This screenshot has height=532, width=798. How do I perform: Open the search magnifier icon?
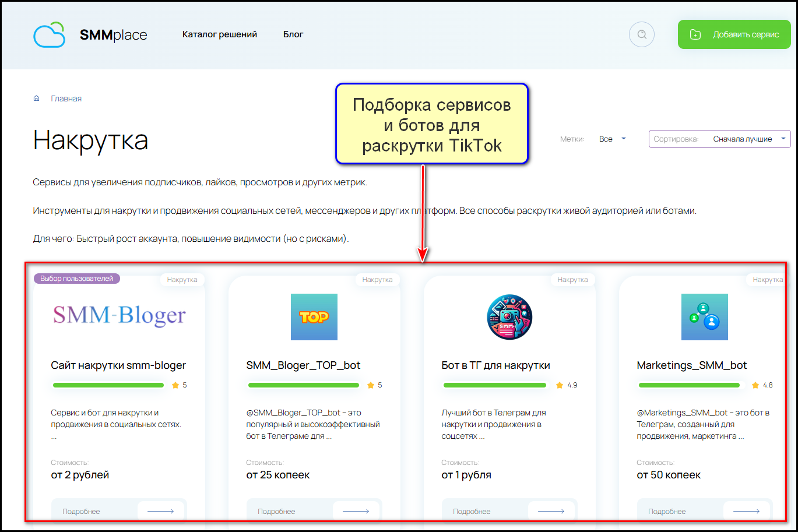(x=642, y=34)
